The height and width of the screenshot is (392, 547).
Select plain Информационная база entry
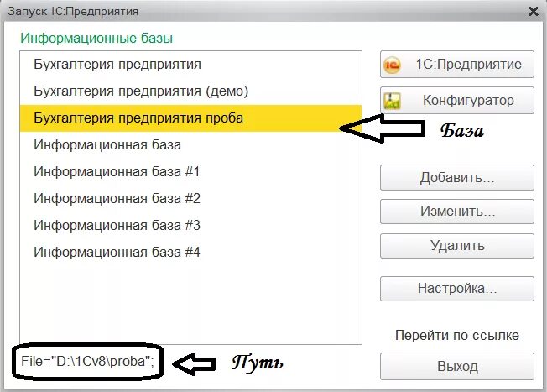click(x=190, y=145)
